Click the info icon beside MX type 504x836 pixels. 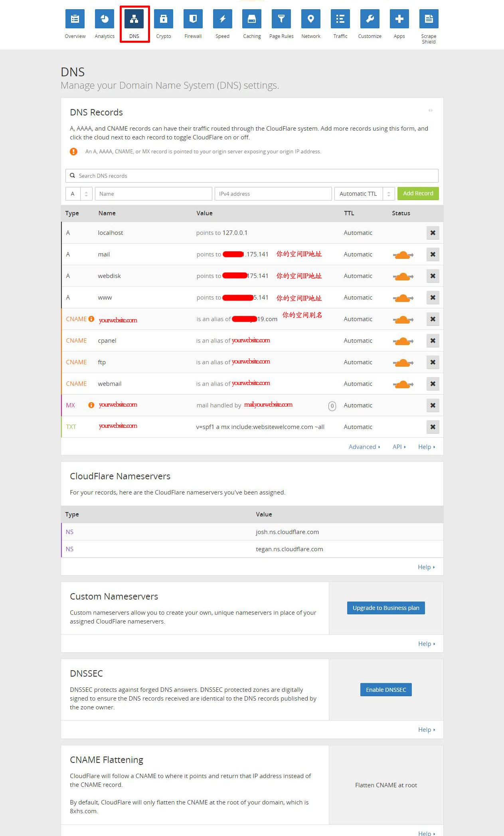click(91, 405)
